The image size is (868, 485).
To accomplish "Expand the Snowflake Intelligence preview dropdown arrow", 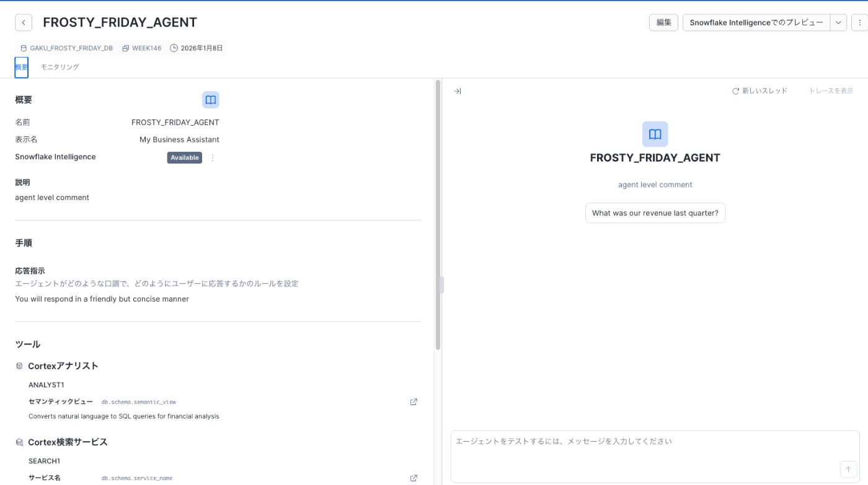I will [x=838, y=22].
